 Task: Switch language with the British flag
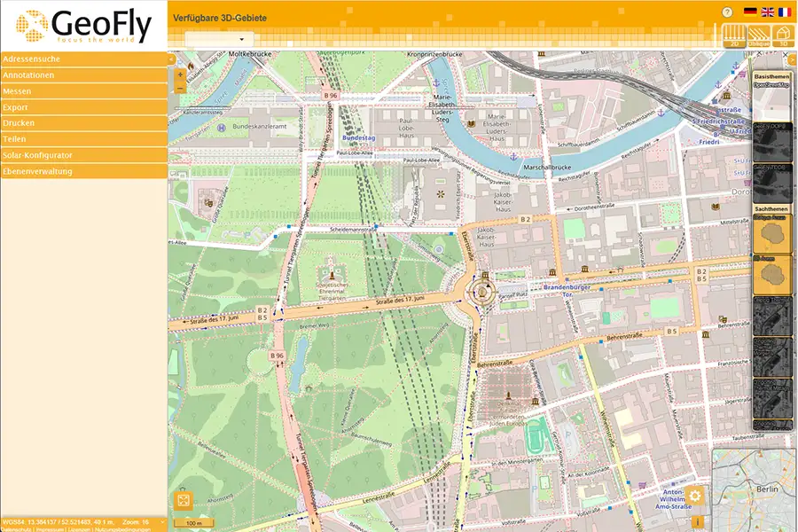[x=767, y=12]
